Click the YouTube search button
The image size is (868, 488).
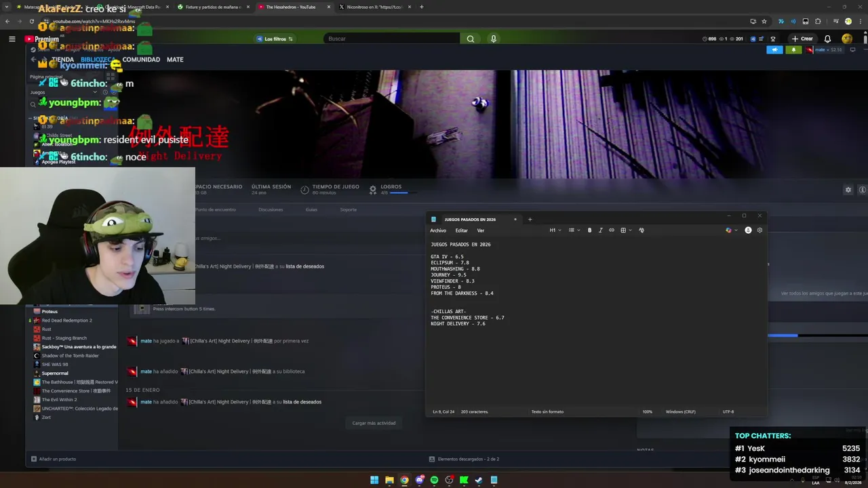471,39
